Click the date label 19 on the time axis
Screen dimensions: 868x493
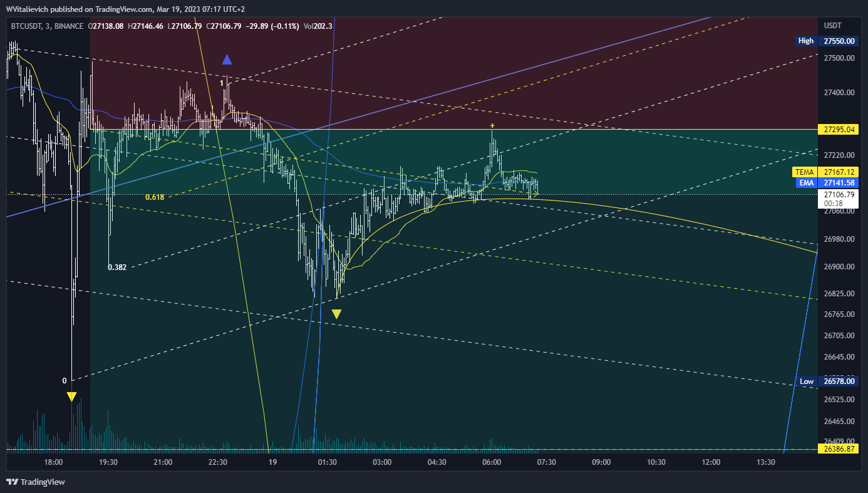tap(272, 462)
